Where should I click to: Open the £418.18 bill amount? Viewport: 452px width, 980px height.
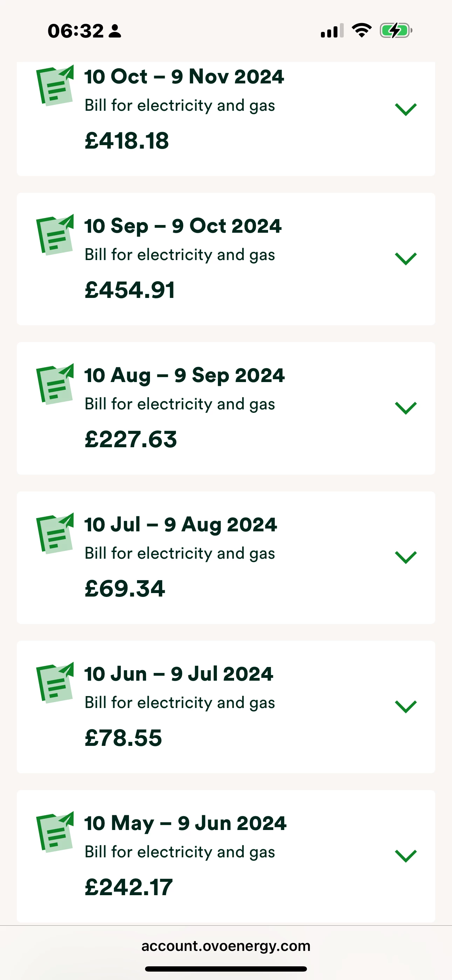coord(127,141)
